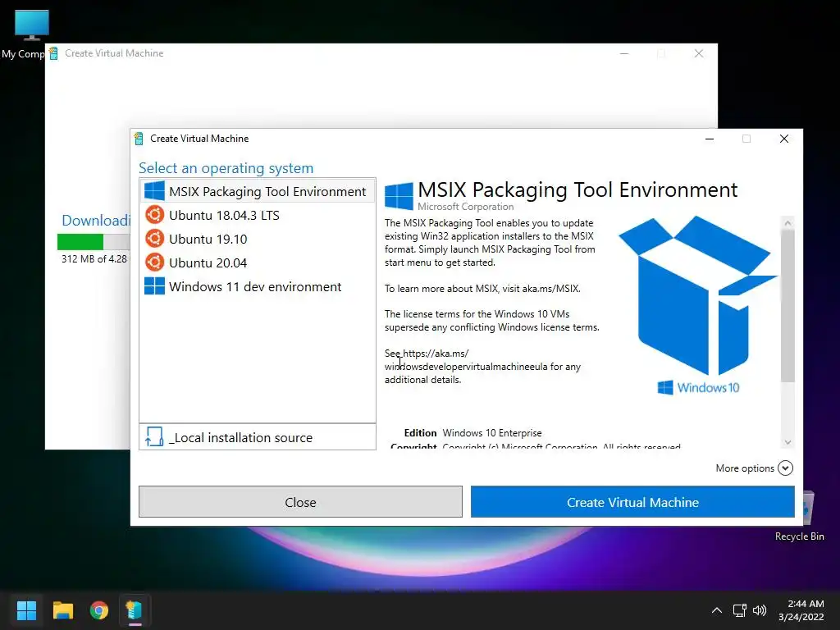Click the background window's title bar icon
Viewport: 840px width, 630px height.
pos(53,53)
